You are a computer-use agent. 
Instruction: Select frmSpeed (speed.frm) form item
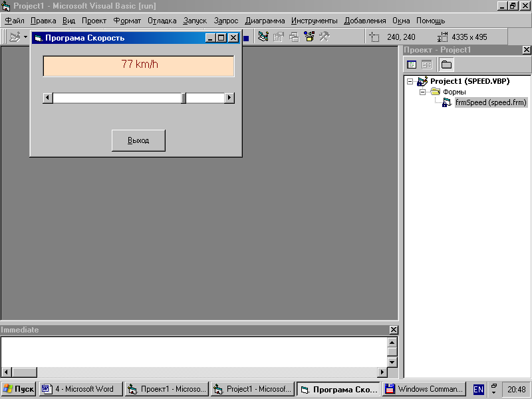[x=491, y=102]
